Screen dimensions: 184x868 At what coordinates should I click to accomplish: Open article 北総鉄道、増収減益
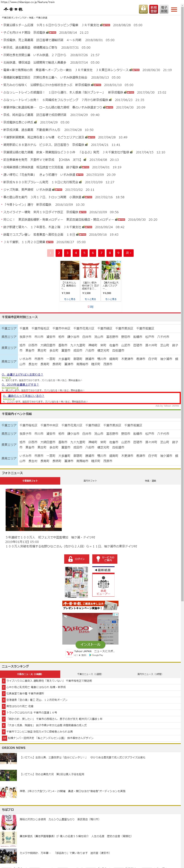[35, 62]
